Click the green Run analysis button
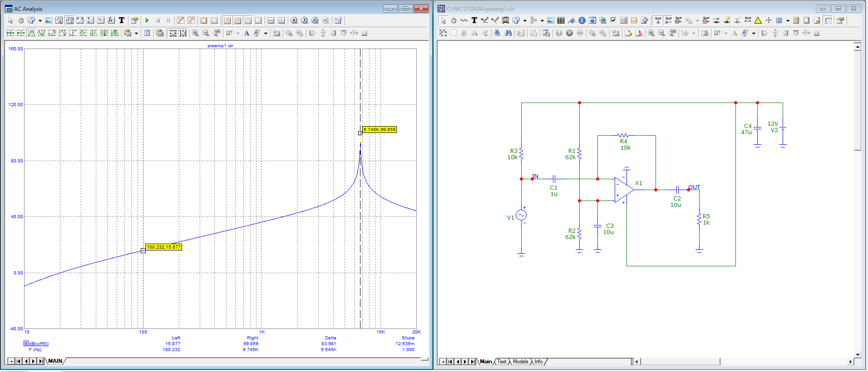Screen dimensions: 868x372 point(147,20)
